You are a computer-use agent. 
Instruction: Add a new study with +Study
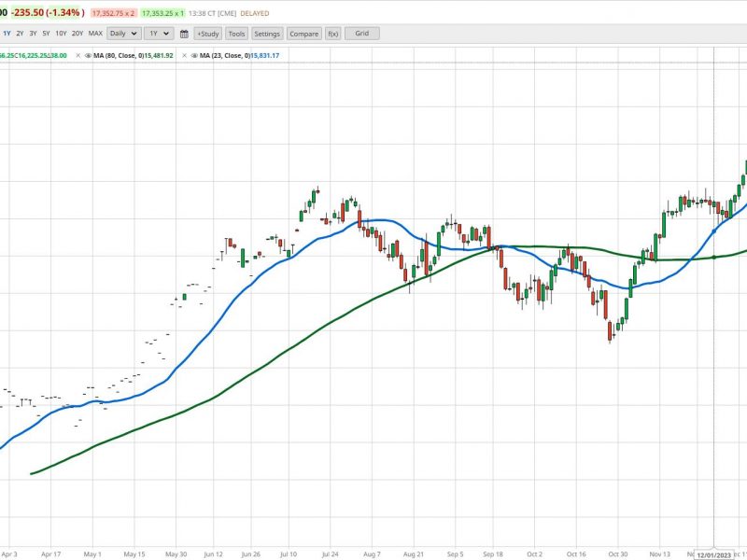[x=207, y=34]
